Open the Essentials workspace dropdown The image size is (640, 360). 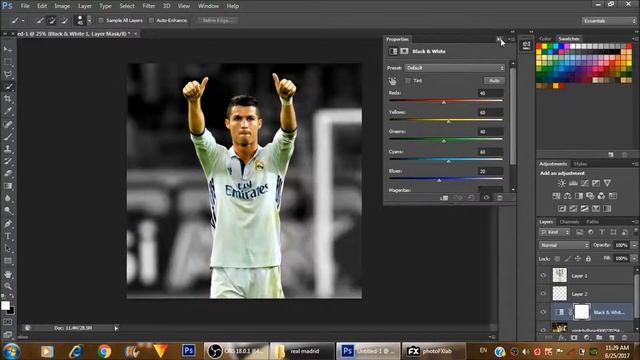(609, 20)
